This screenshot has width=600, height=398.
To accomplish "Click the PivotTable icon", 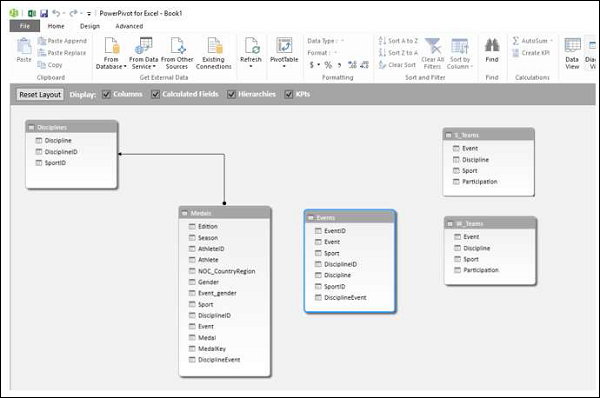I will (284, 46).
